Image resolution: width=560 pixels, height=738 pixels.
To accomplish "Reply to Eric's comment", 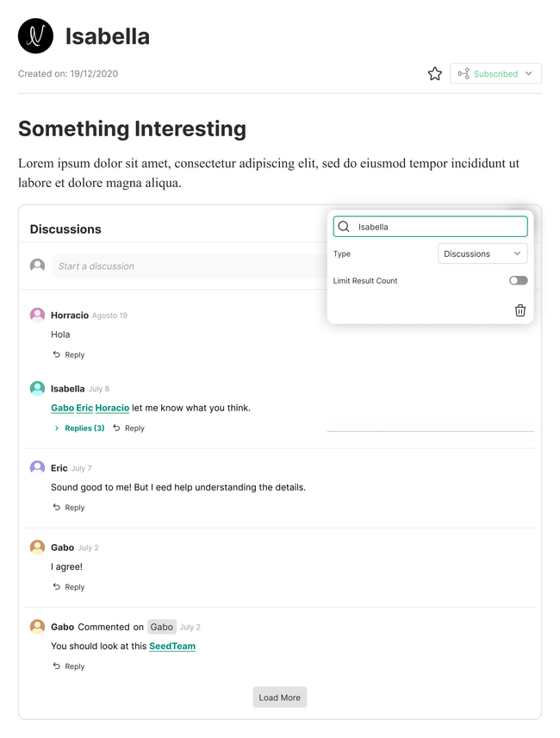I will (x=69, y=508).
